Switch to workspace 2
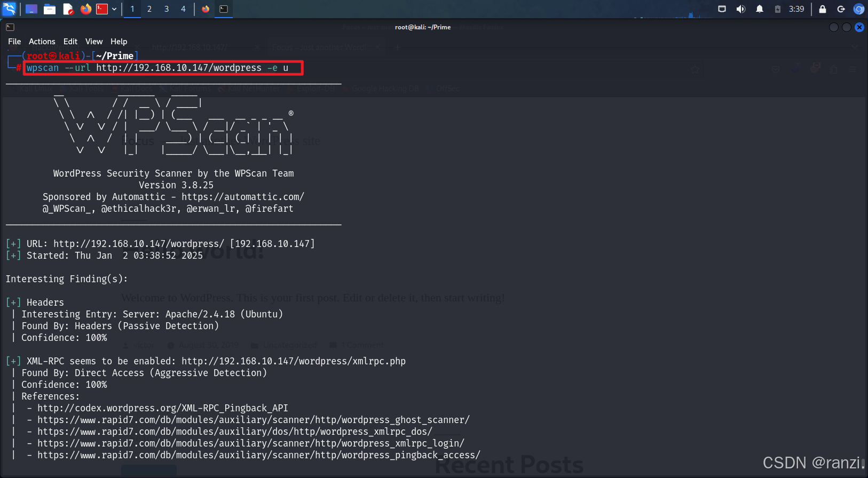The image size is (868, 478). coord(149,9)
